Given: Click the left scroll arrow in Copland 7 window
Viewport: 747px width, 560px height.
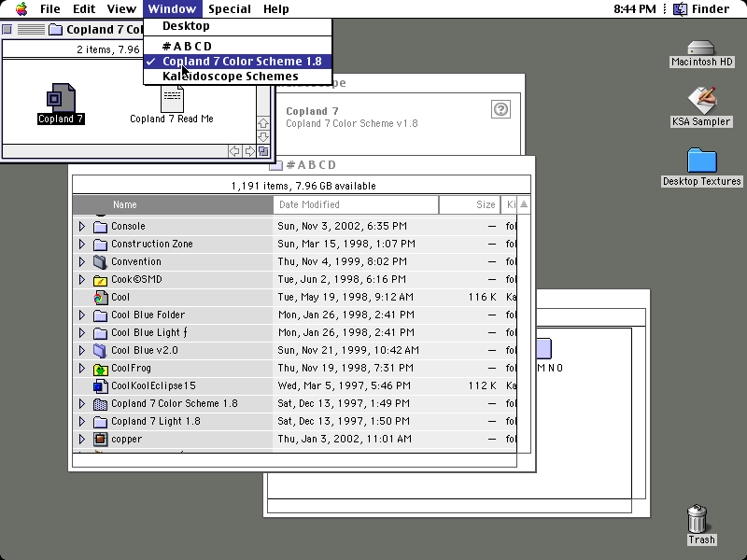Looking at the screenshot, I should [234, 151].
